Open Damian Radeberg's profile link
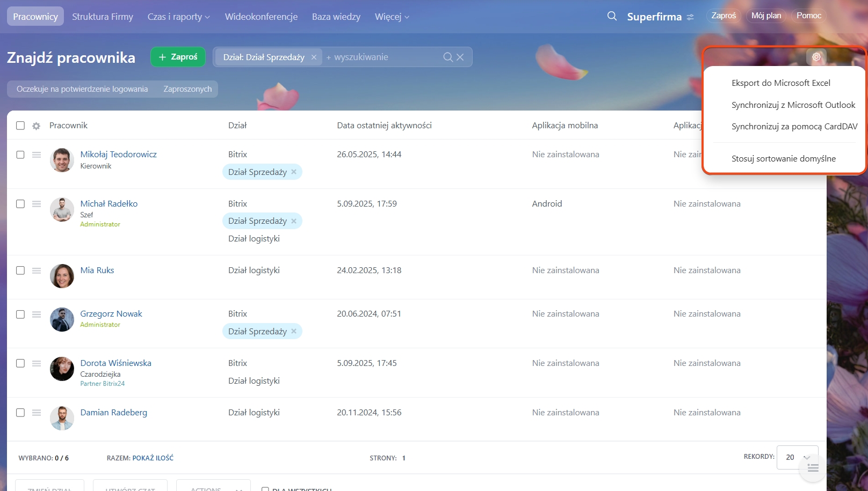 [114, 413]
